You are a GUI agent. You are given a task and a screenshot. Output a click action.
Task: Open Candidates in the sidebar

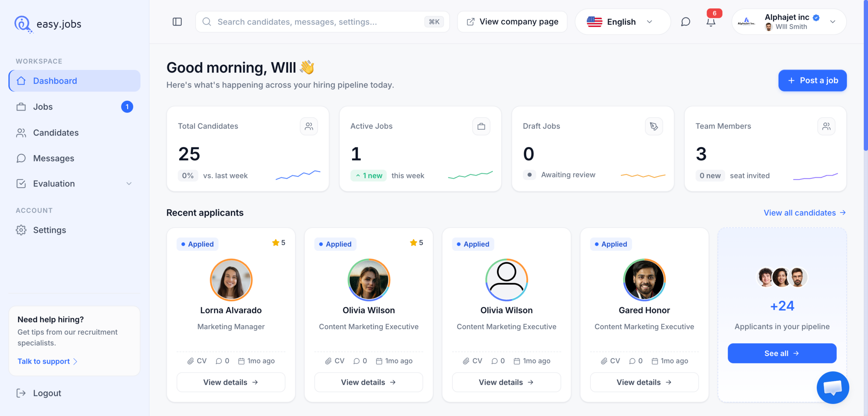75,133
